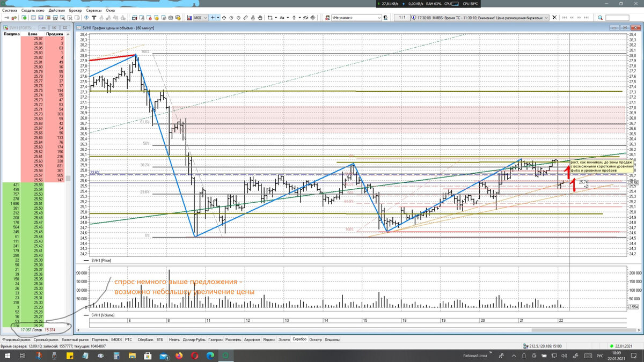This screenshot has width=644, height=362.
Task: Click the person icon right of 'Не указан'
Action: [385, 18]
